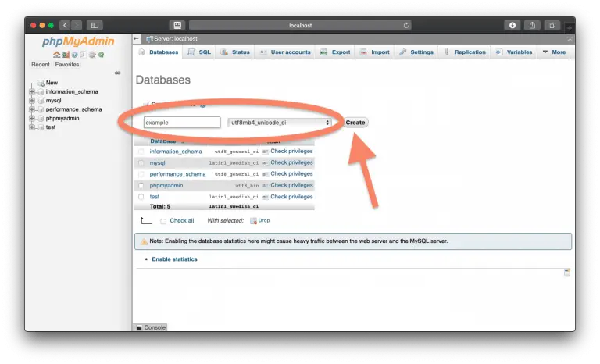Click the database name field containing example

182,123
